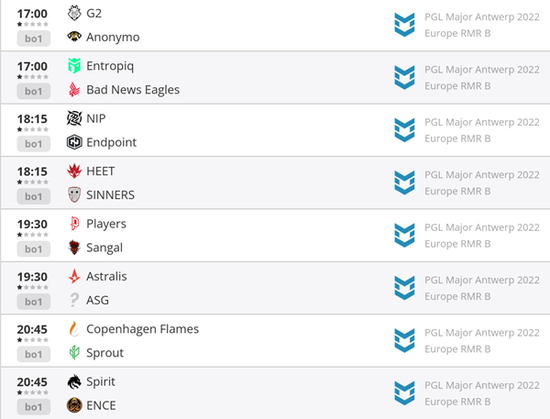Click the Spirit dragon logo
Viewport: 550px width, 419px height.
point(74,381)
